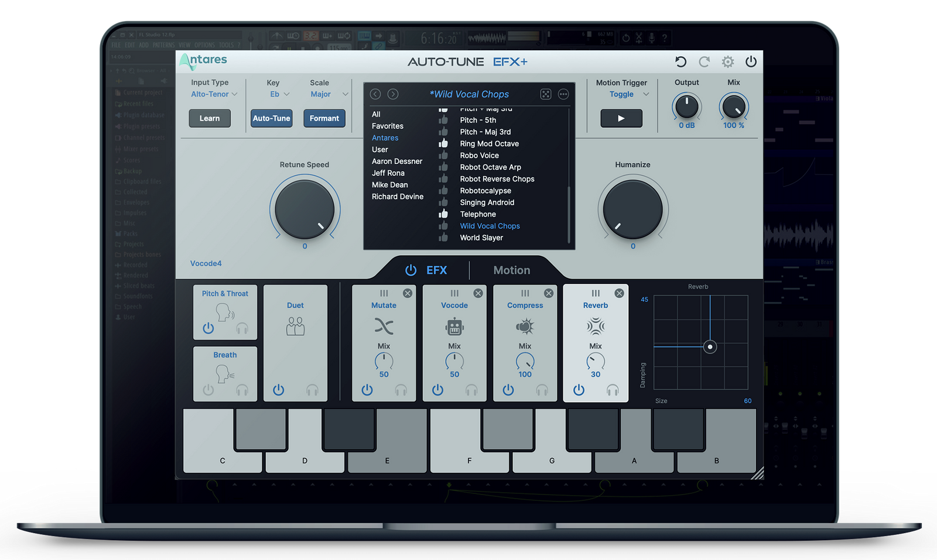Click the Motion Trigger play button

pos(621,118)
